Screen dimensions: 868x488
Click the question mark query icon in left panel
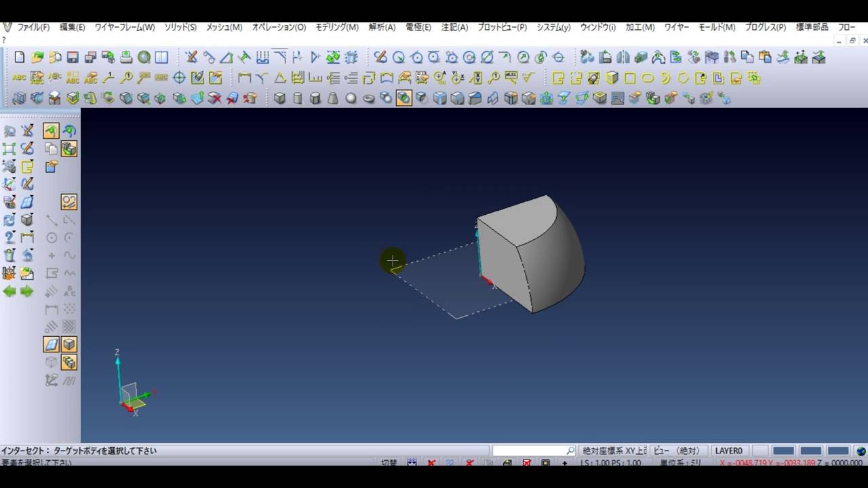pos(9,238)
